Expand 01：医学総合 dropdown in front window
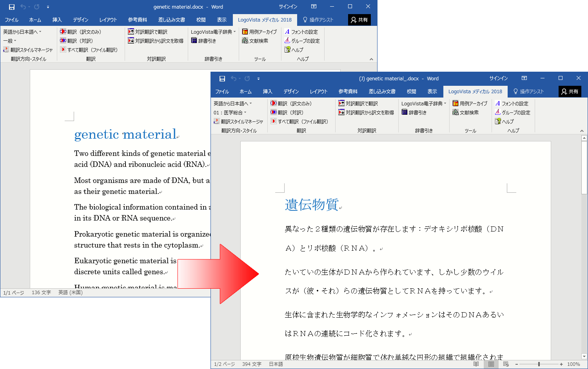The image size is (588, 369). (x=230, y=112)
